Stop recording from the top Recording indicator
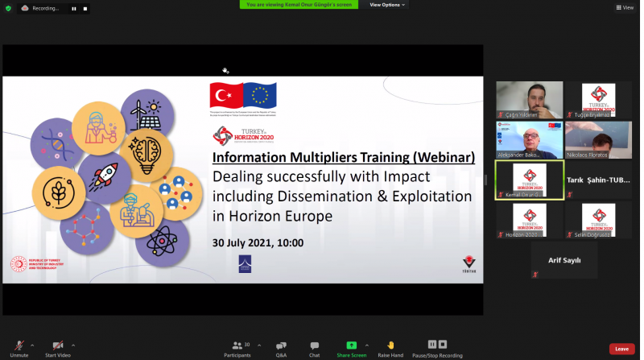Screen dimensions: 644x360 click(85, 9)
